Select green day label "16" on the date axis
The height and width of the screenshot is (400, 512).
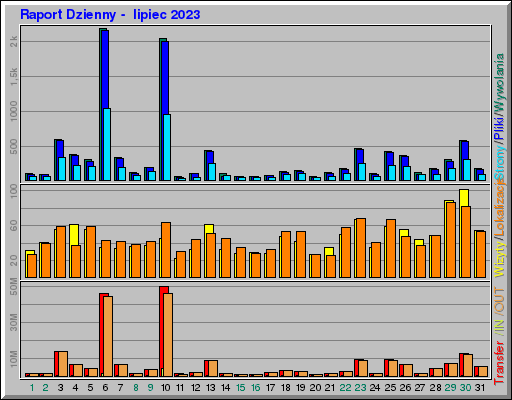click(x=255, y=388)
